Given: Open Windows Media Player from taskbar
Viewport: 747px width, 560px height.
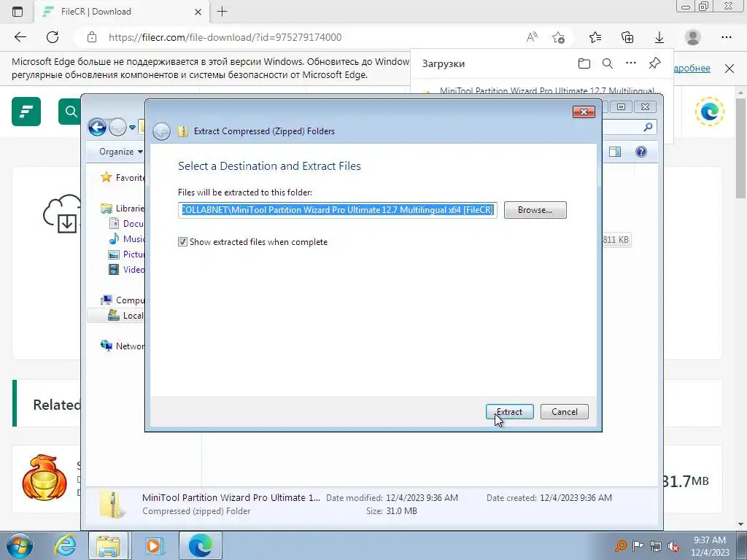Looking at the screenshot, I should tap(154, 545).
